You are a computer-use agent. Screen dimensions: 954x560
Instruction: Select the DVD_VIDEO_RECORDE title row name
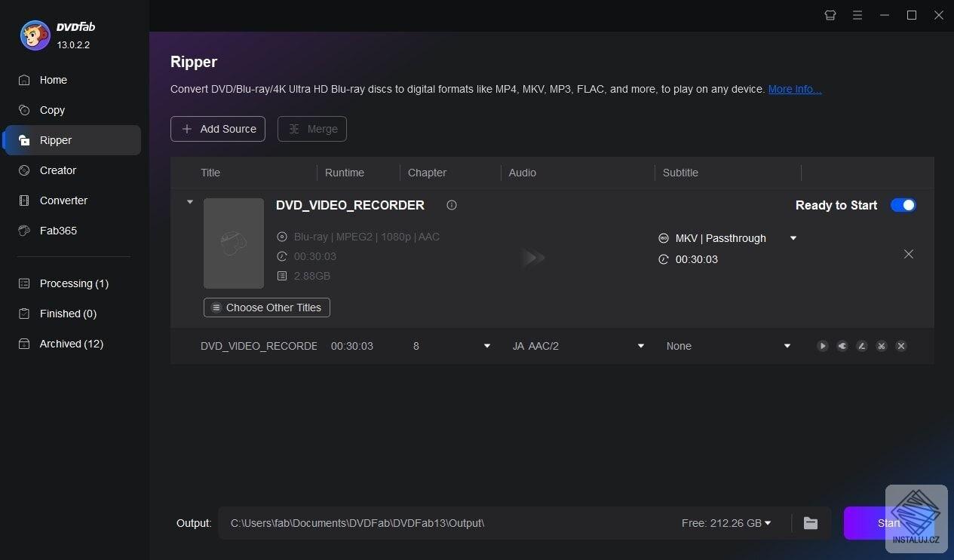click(x=259, y=346)
